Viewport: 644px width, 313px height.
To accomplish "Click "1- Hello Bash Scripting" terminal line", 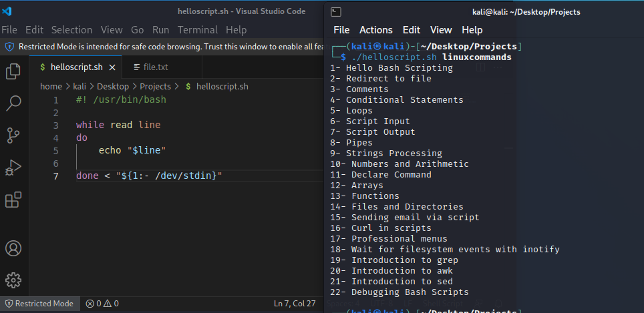I will coord(391,67).
